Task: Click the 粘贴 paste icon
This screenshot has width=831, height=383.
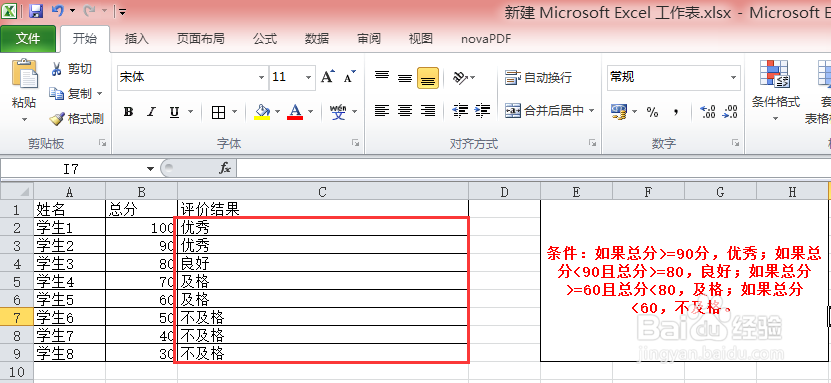Action: point(24,74)
